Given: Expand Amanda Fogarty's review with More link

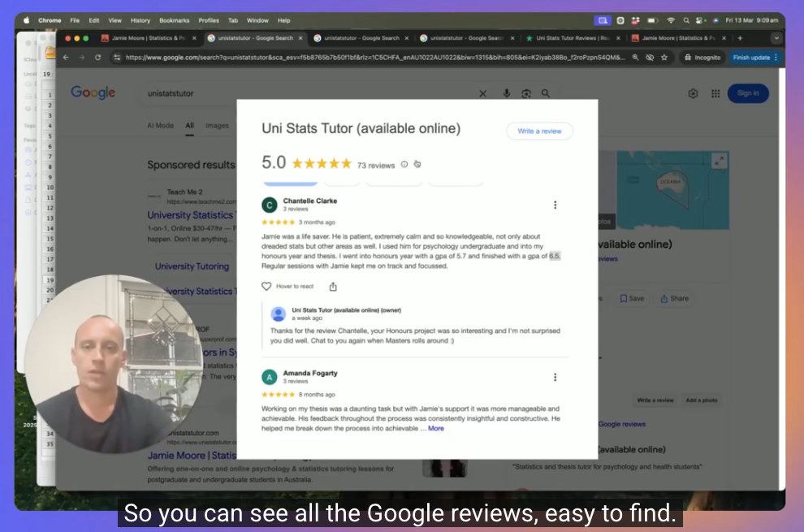Looking at the screenshot, I should click(x=436, y=428).
